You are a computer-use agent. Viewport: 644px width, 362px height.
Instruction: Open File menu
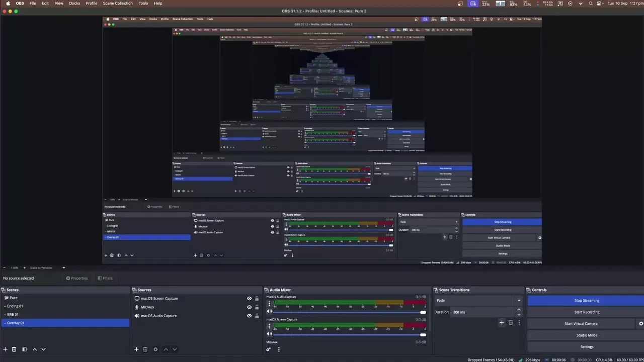[x=33, y=3]
